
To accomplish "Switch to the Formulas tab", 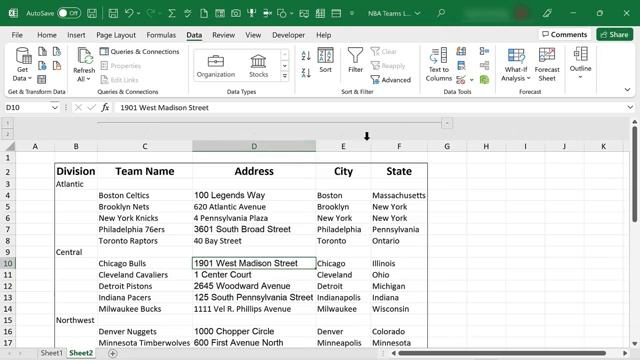I will point(161,35).
